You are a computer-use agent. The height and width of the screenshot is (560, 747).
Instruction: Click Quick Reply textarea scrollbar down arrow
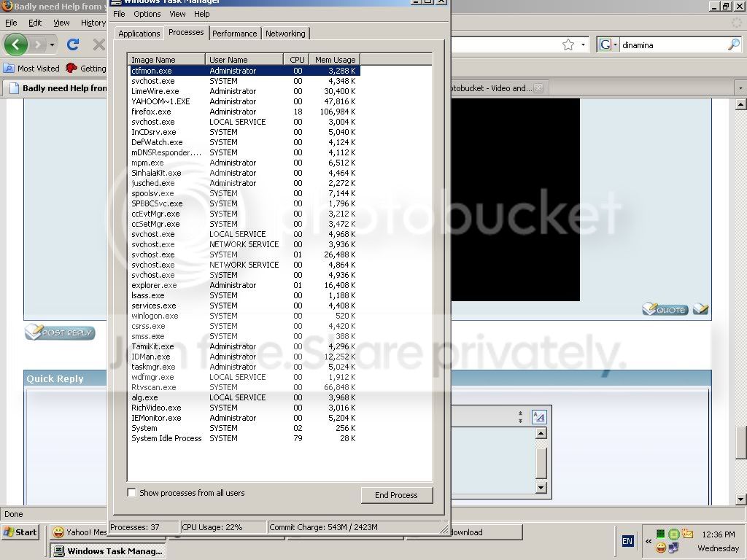coord(541,487)
